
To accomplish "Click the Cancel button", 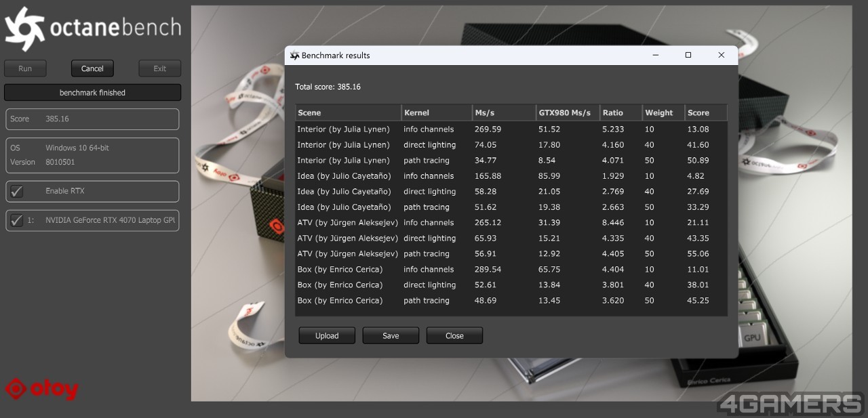I will [92, 68].
